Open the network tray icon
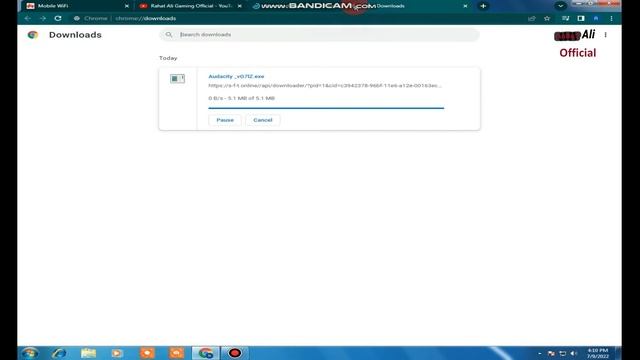 tap(562, 353)
